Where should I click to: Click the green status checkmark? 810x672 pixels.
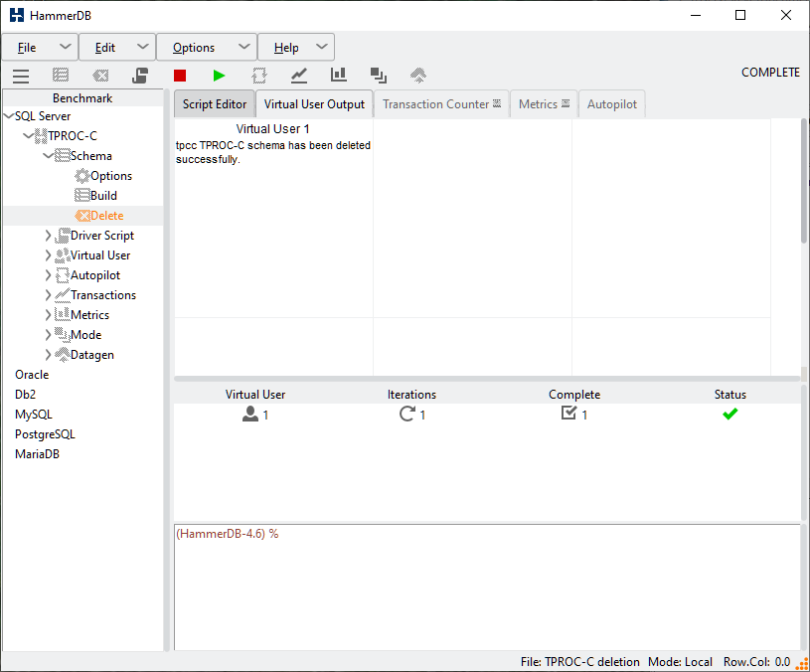(729, 414)
